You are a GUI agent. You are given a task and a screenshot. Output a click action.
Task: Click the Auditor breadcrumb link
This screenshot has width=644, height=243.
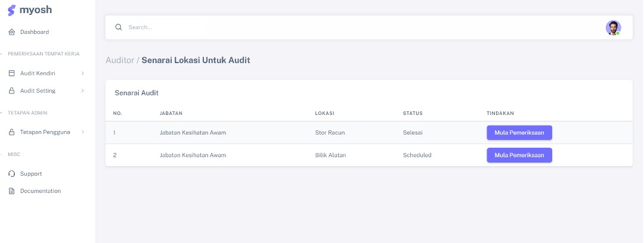[119, 60]
